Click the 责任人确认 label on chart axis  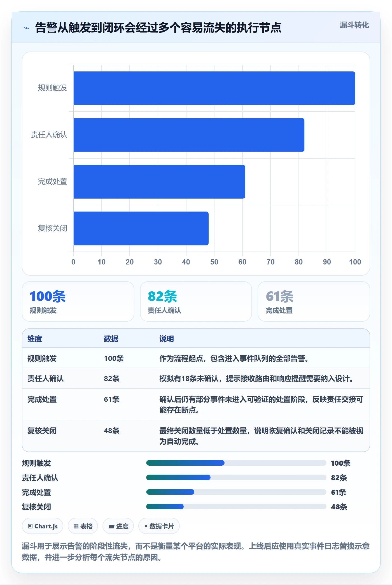pyautogui.click(x=49, y=135)
